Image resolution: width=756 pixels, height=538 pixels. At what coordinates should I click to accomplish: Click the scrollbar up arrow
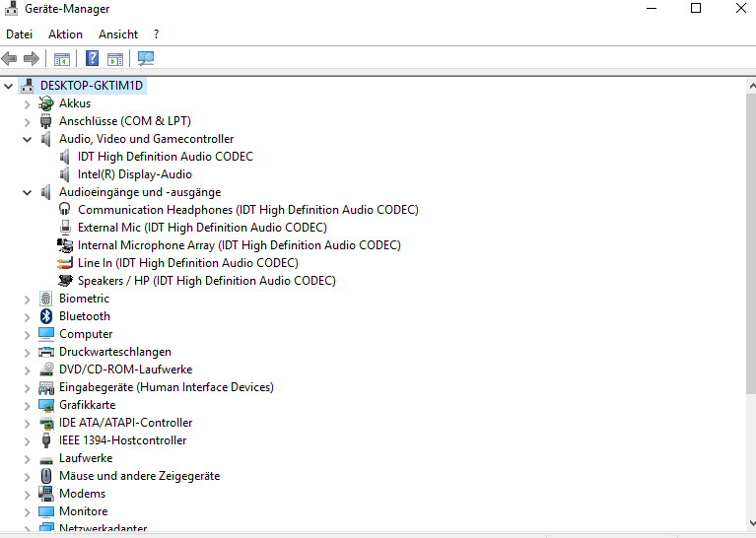(752, 86)
